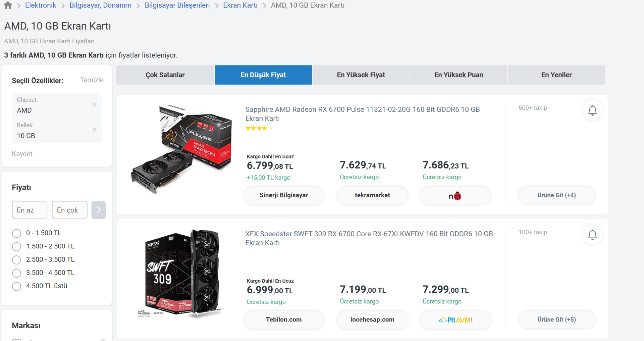
Task: Save the filter selection with Kaydet
Action: click(22, 154)
